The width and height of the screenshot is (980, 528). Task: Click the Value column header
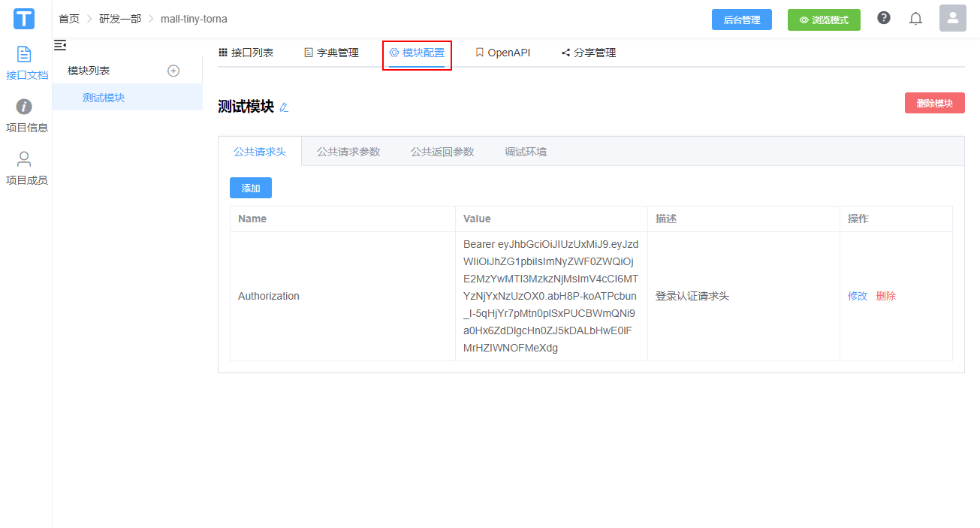[x=551, y=219]
